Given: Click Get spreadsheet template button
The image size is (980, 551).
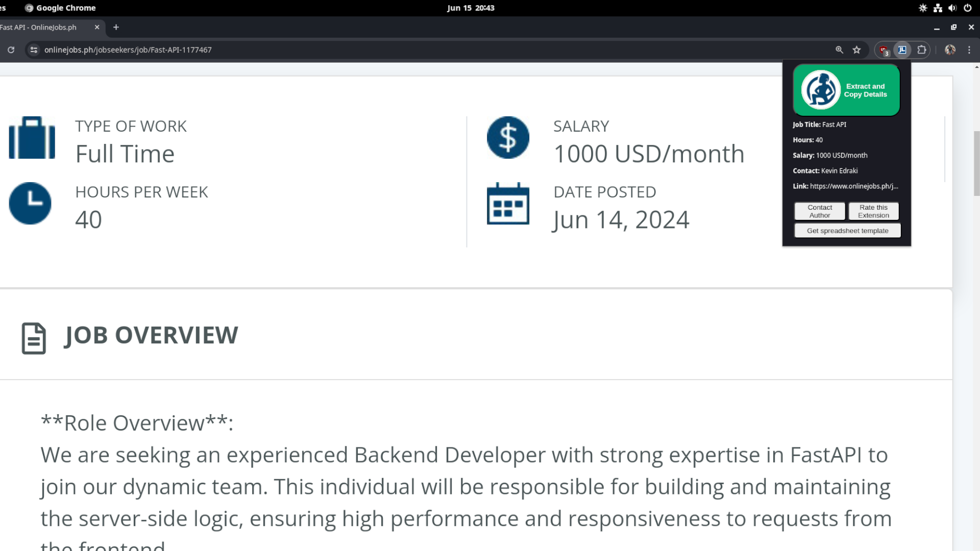Looking at the screenshot, I should tap(847, 231).
